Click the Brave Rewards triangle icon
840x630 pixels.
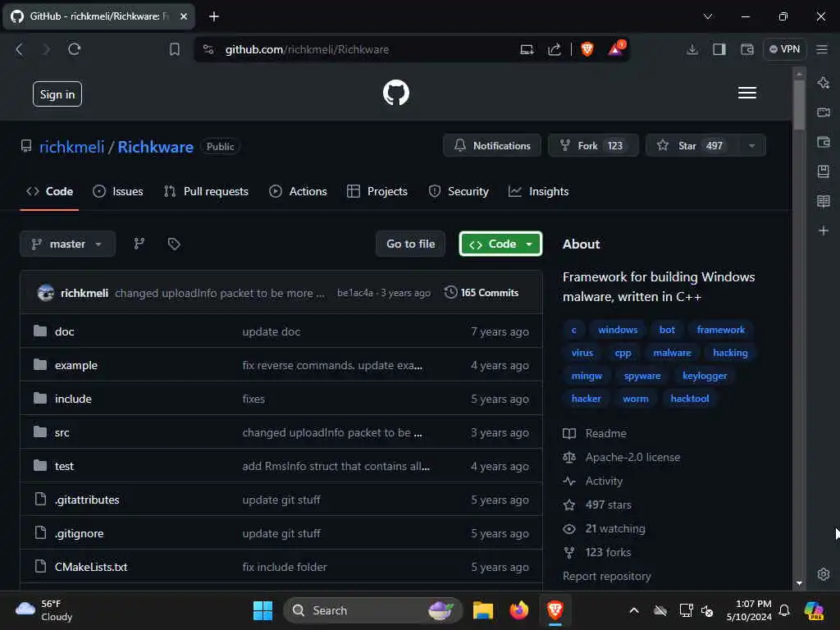pos(616,49)
